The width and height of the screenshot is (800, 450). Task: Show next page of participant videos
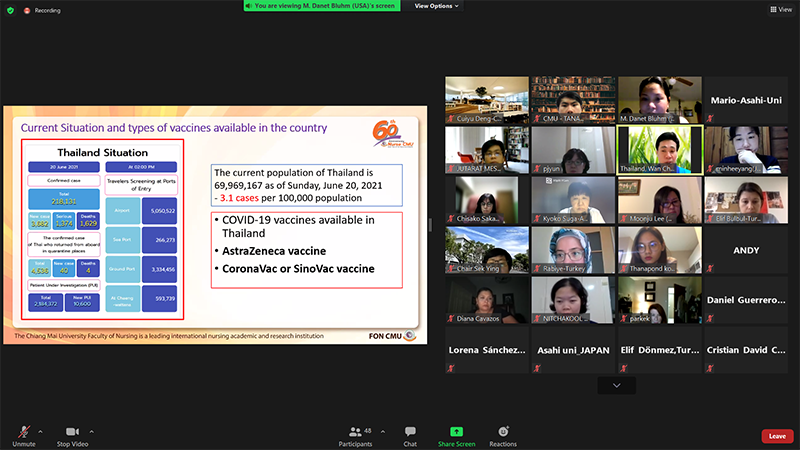616,385
